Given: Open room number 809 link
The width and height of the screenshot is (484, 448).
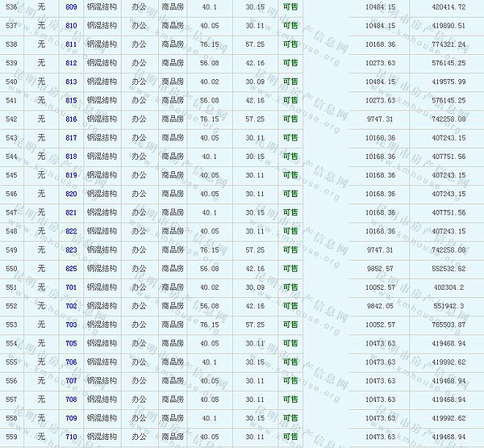Looking at the screenshot, I should click(x=71, y=6).
